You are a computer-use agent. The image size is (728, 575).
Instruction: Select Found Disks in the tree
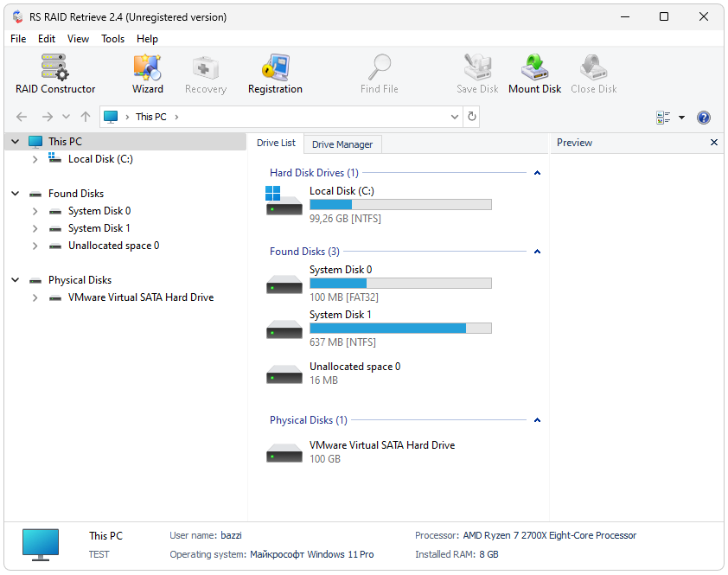click(76, 193)
